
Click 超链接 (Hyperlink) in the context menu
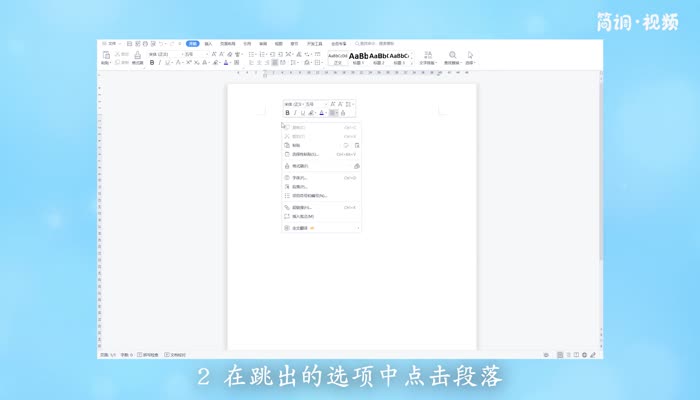pos(302,207)
